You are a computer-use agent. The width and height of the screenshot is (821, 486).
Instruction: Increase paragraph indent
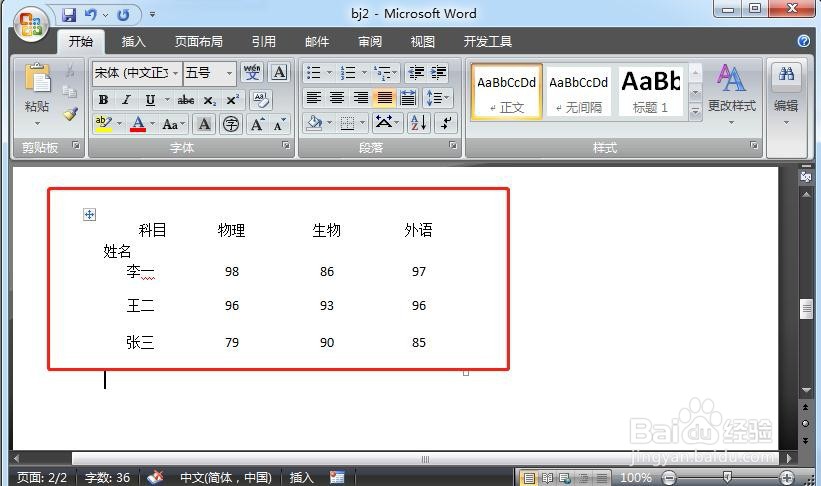pyautogui.click(x=439, y=72)
